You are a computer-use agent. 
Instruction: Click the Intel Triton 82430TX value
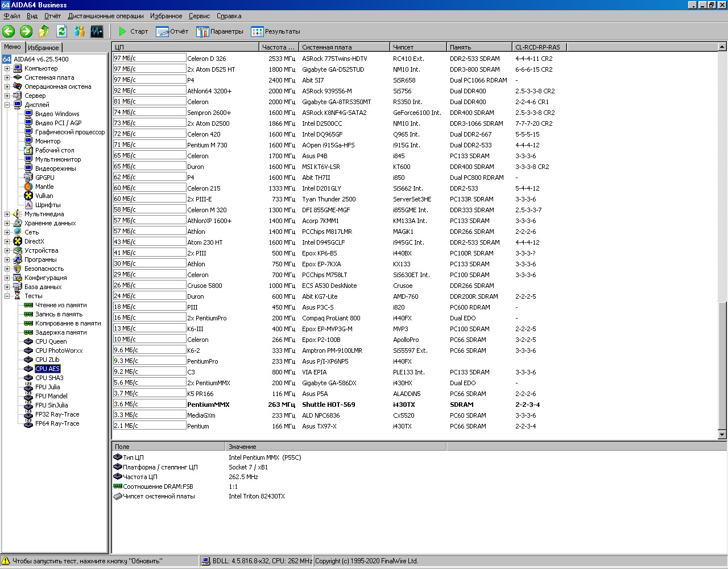(257, 496)
